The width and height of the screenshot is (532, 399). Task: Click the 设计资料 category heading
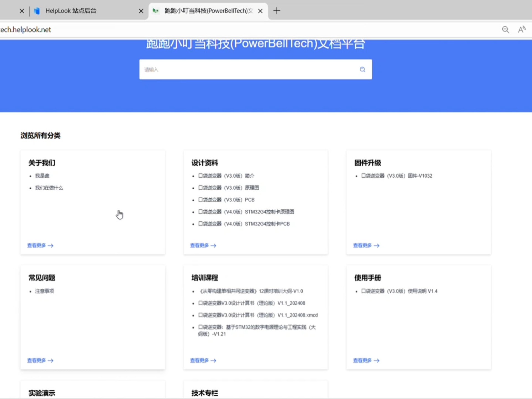click(x=205, y=163)
